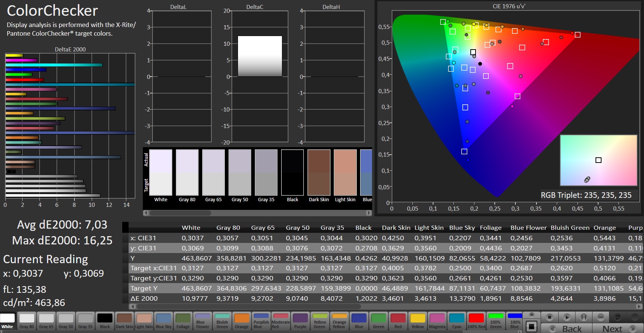Select the 100% Red color patch
The height and width of the screenshot is (333, 644).
click(x=476, y=321)
